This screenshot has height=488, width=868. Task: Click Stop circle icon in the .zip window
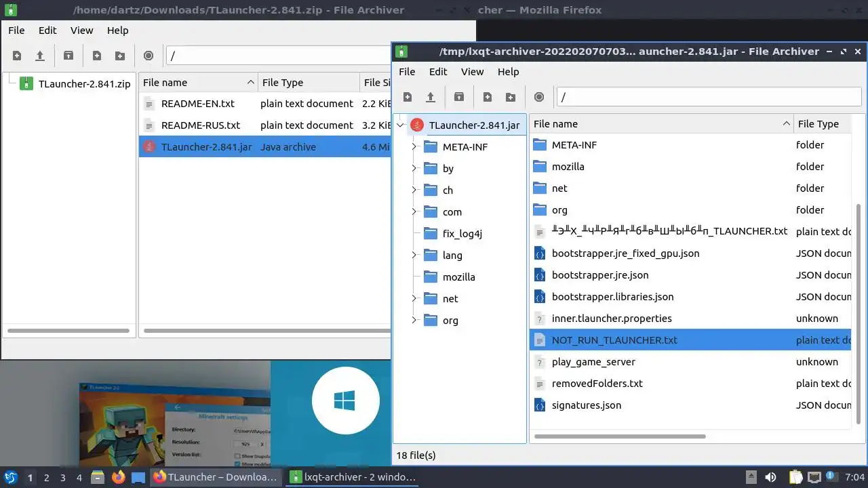149,56
